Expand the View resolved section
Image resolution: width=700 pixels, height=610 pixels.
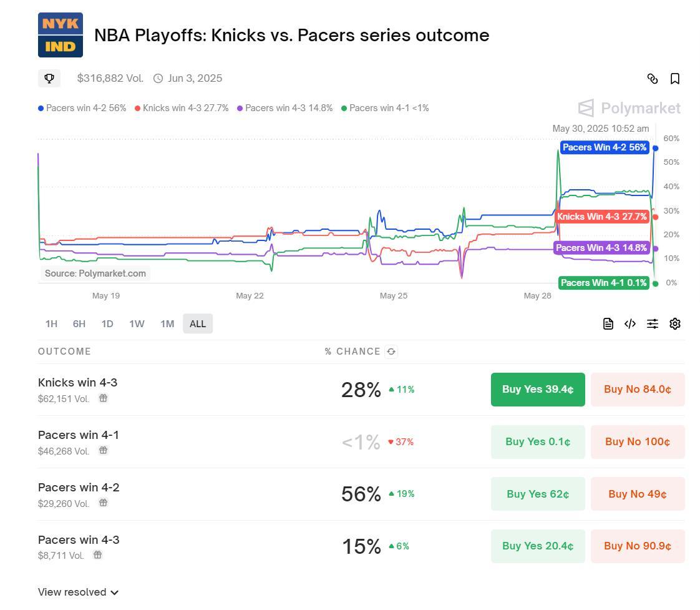coord(78,592)
